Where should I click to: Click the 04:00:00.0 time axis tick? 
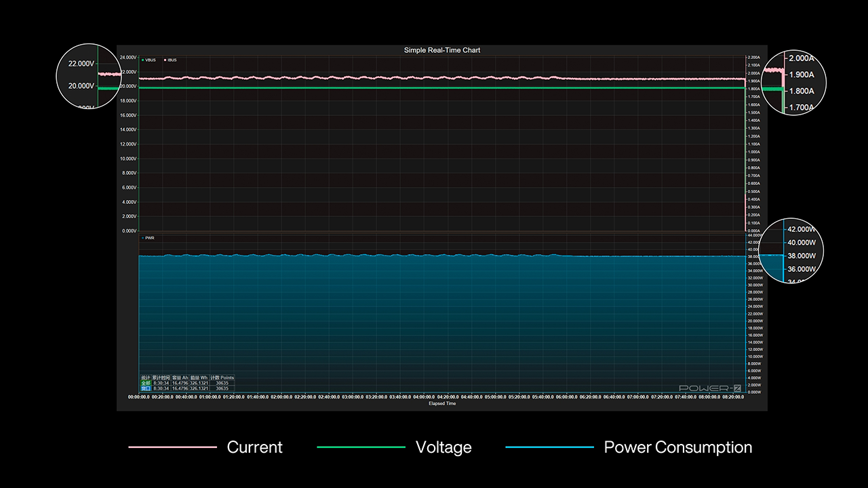pos(424,397)
